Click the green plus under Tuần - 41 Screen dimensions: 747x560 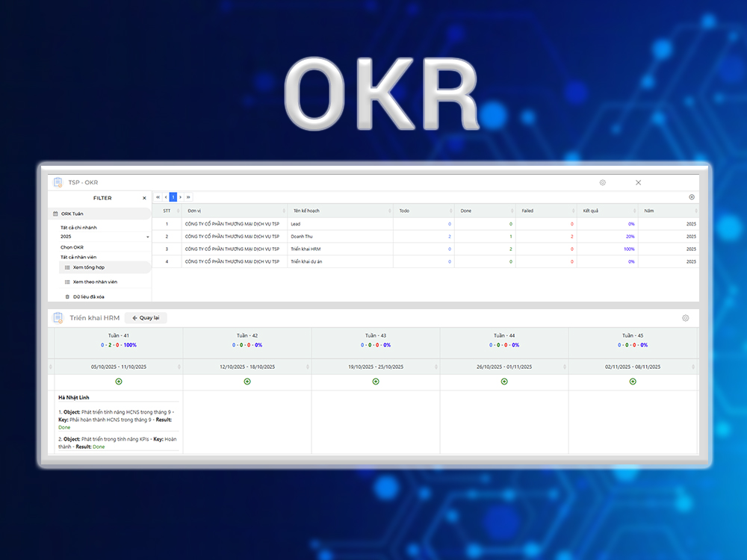click(118, 382)
